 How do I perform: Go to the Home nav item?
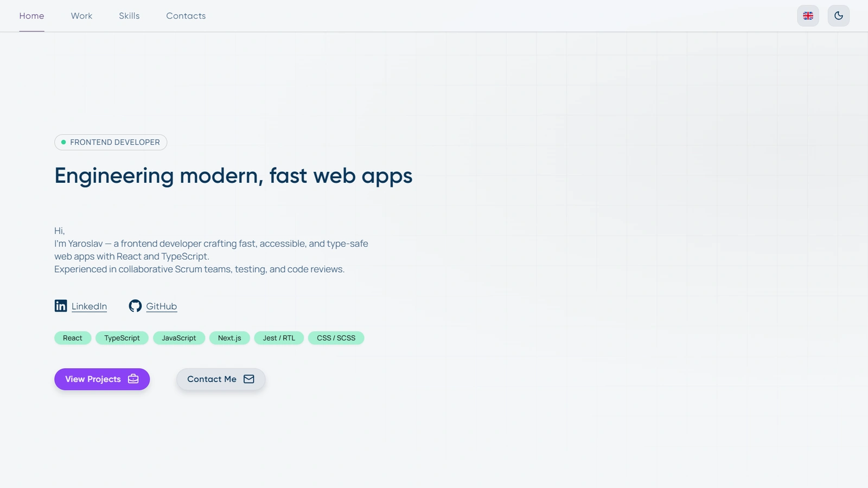click(31, 16)
